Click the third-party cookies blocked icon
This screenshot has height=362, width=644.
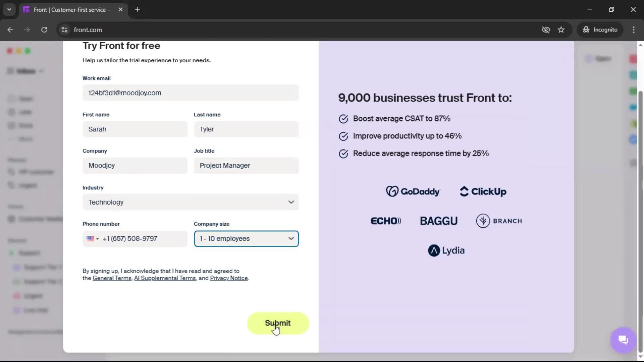pos(546,29)
